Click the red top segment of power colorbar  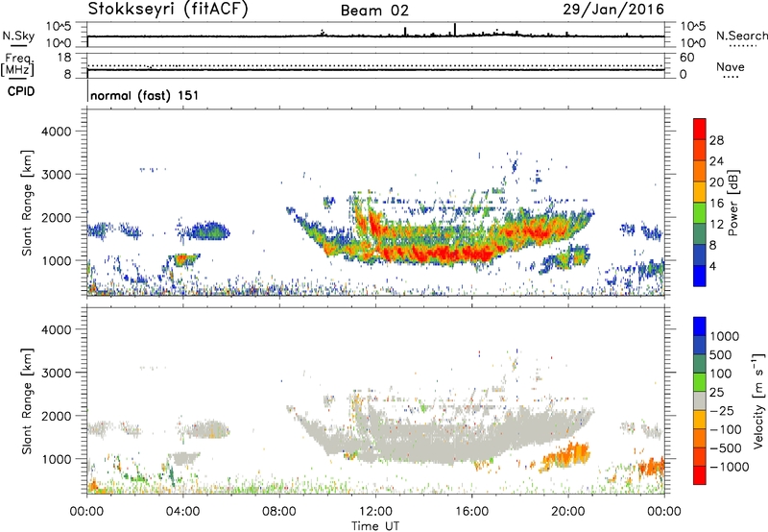coord(700,129)
